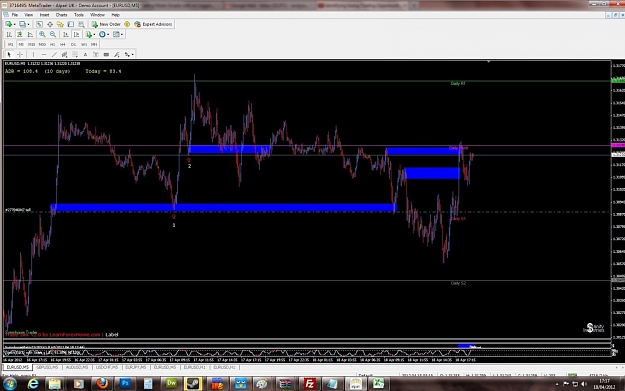Switch to the D1 timeframe
This screenshot has height=391, width=625.
pyautogui.click(x=73, y=44)
